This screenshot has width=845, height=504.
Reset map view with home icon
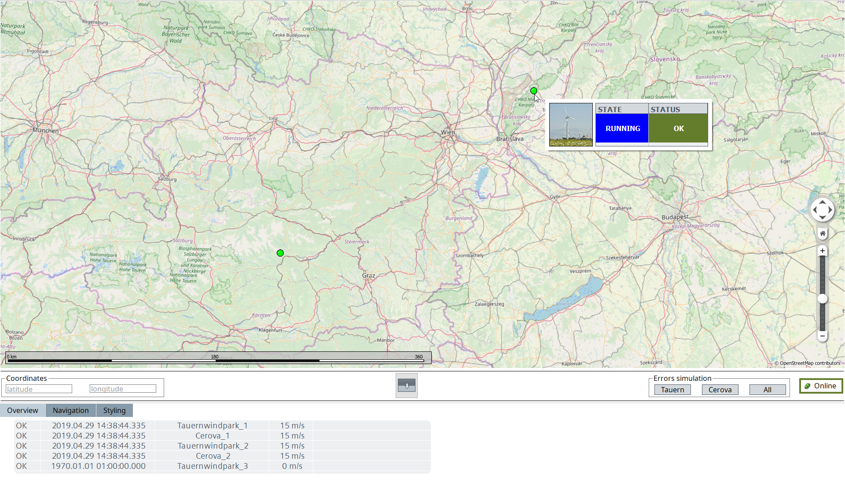(x=822, y=234)
